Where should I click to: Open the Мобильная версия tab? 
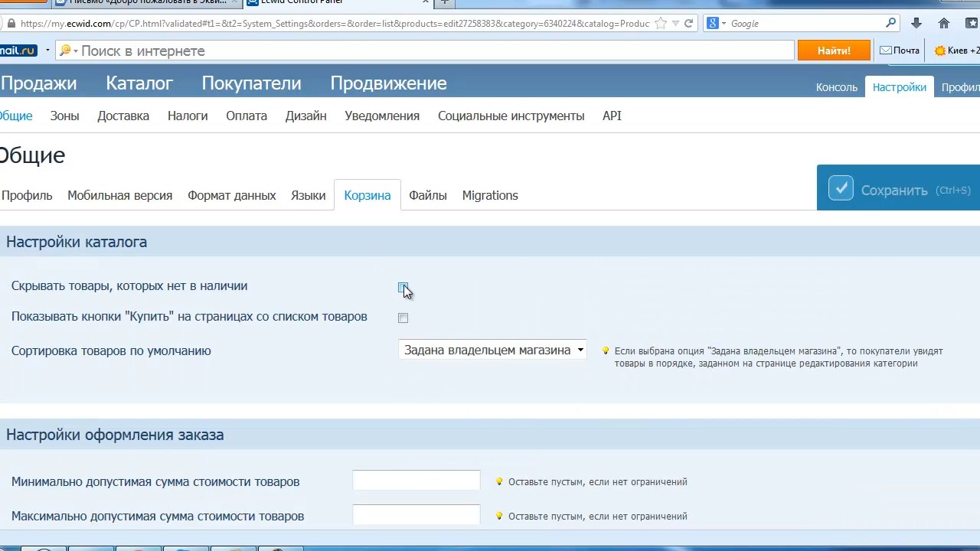[x=119, y=196]
